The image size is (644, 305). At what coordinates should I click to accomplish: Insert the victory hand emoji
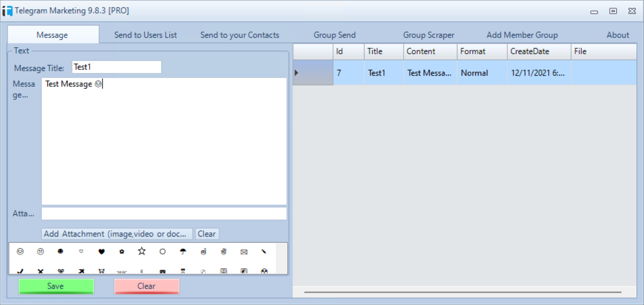[x=224, y=252]
